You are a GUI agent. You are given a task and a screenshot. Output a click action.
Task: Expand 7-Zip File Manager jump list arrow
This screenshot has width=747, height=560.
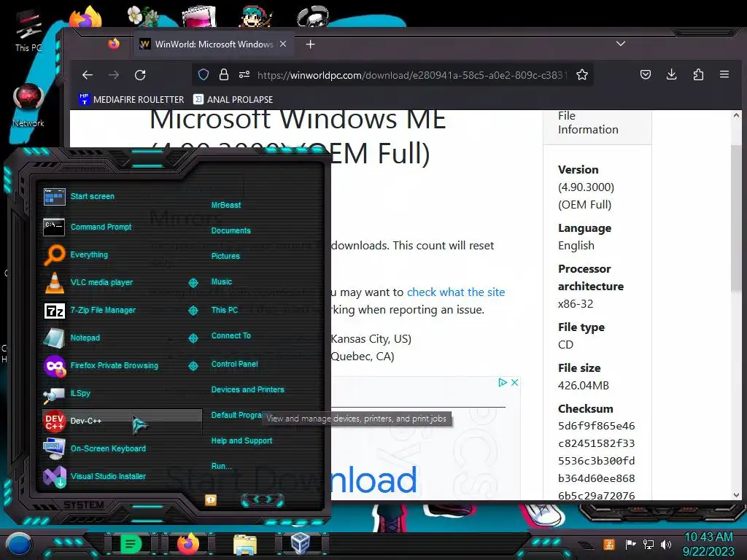[193, 311]
